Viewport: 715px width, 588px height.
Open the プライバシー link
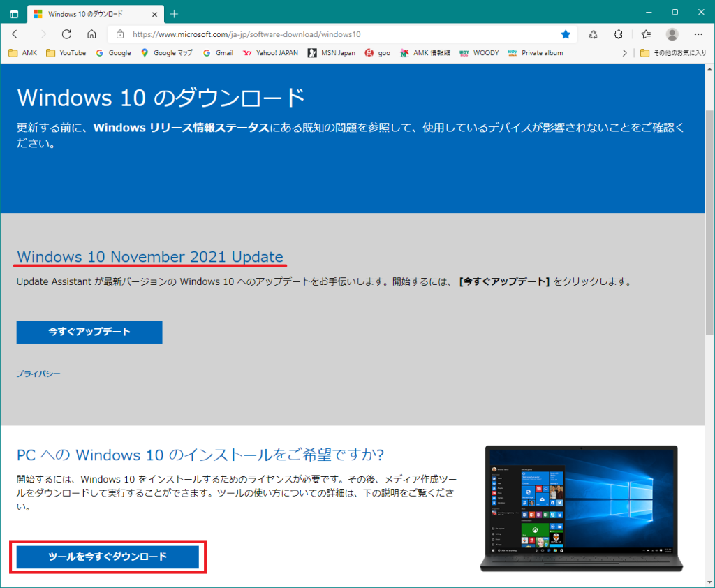38,374
